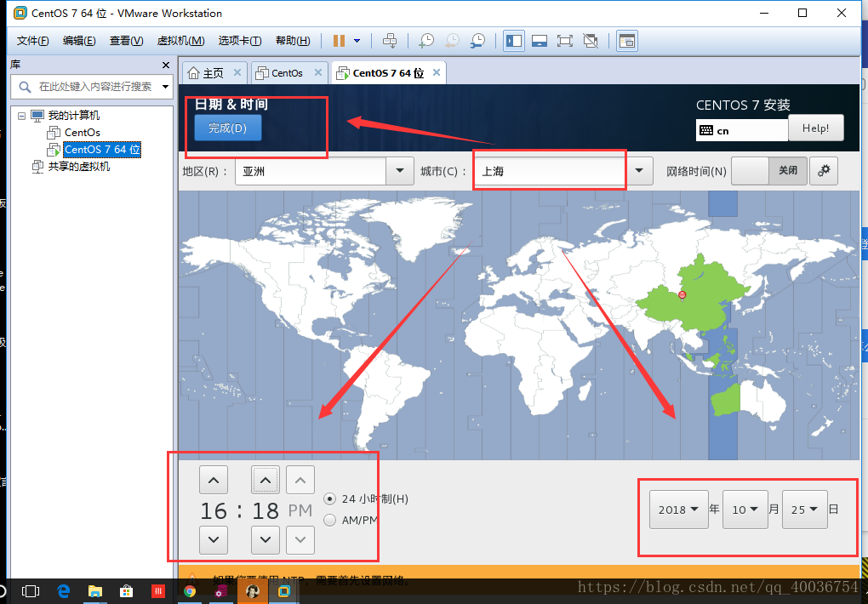Open the month dropdown showing 10
Viewport: 868px width, 604px height.
tap(745, 510)
